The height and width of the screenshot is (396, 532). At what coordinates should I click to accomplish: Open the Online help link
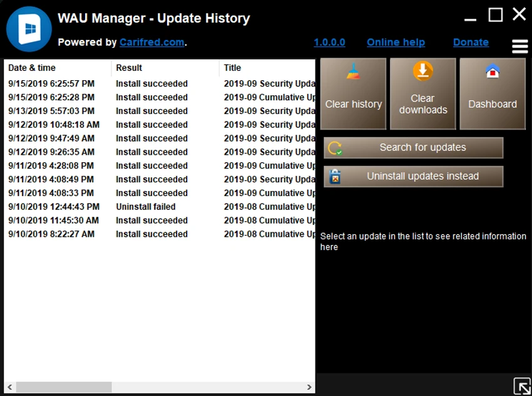pyautogui.click(x=396, y=43)
